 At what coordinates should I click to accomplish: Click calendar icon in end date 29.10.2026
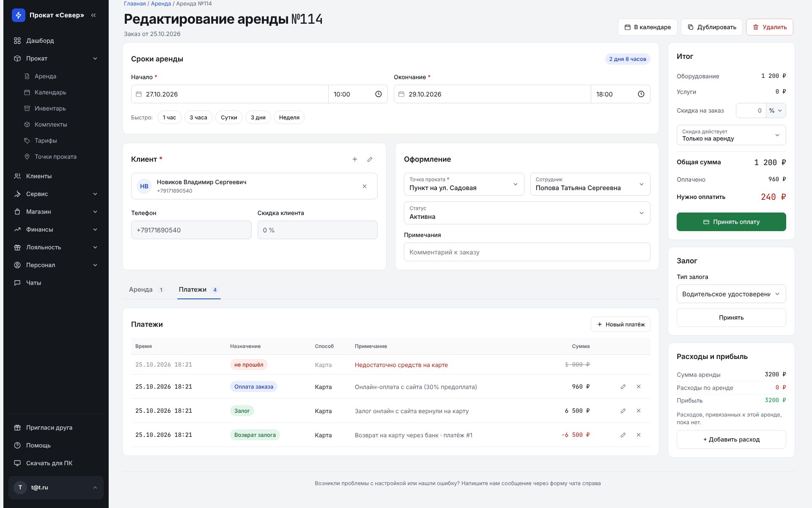[401, 94]
